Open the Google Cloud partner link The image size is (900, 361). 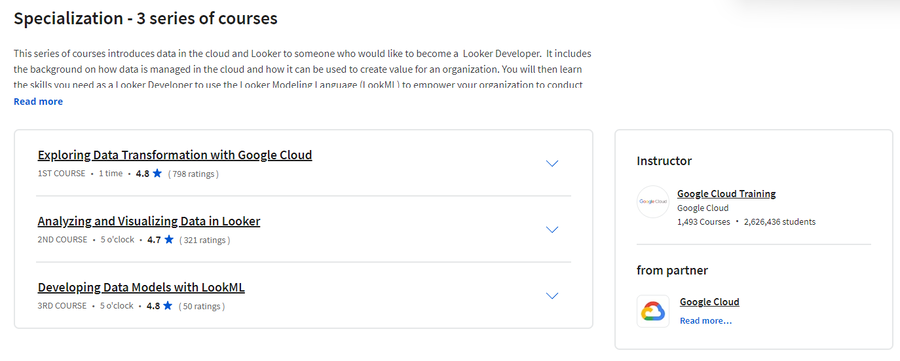coord(709,302)
